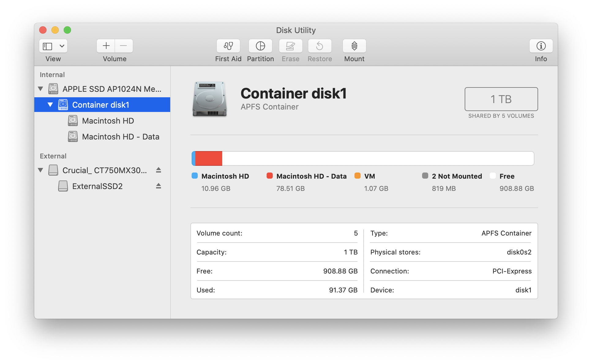Click the Mount toolbar icon
The width and height of the screenshot is (592, 364).
(354, 46)
